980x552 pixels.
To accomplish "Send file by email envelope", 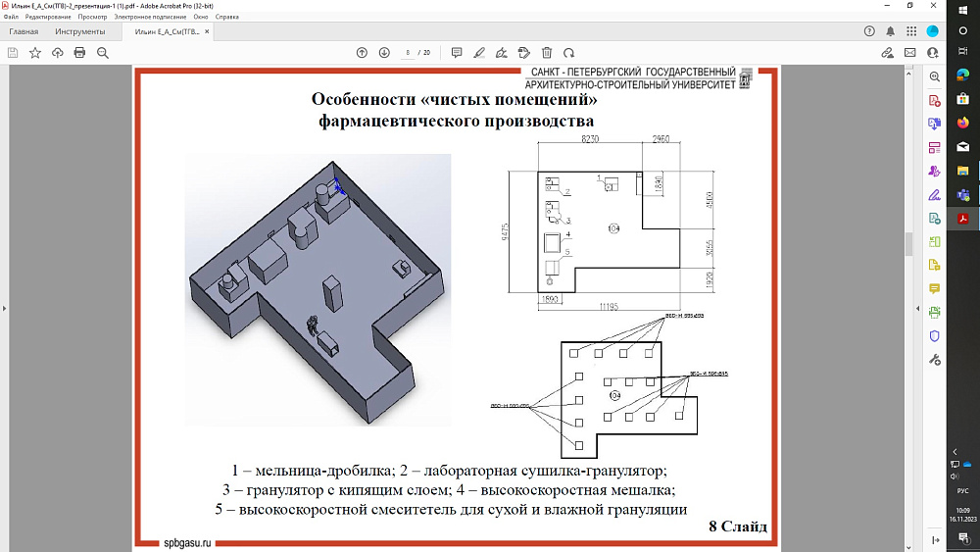I will [x=910, y=53].
